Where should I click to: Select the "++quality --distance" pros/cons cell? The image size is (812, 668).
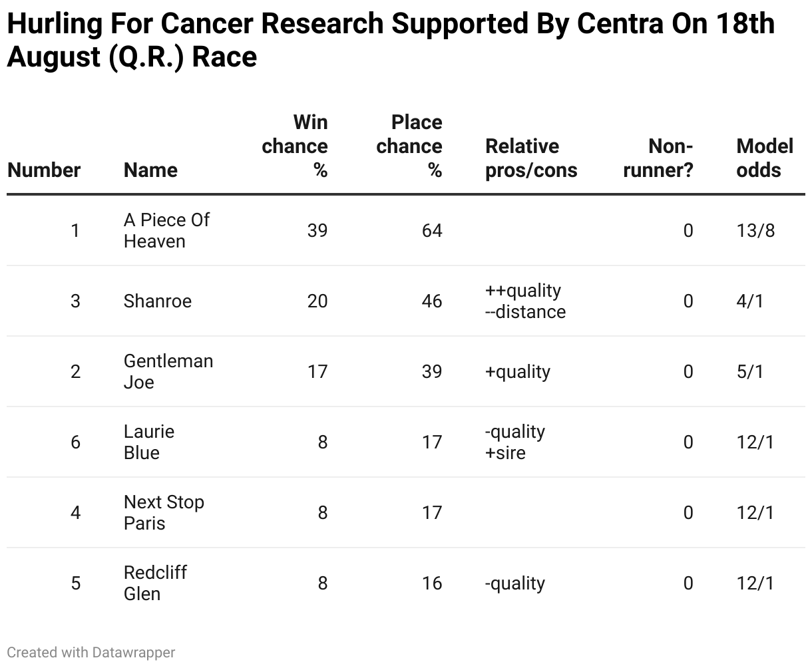pyautogui.click(x=525, y=301)
